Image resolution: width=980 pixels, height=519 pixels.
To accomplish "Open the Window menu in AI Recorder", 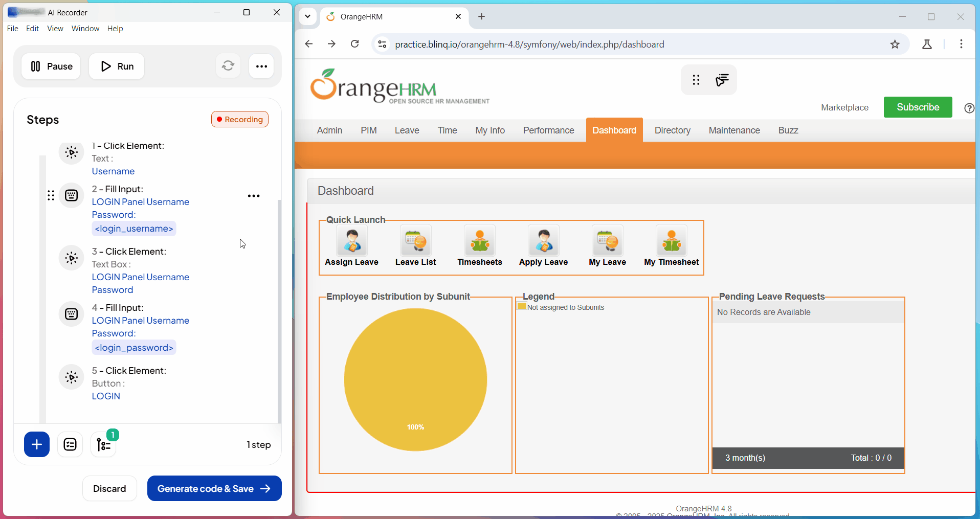I will point(85,29).
